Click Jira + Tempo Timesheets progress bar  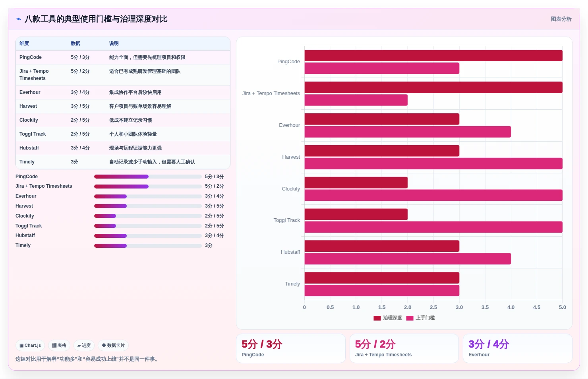point(148,187)
